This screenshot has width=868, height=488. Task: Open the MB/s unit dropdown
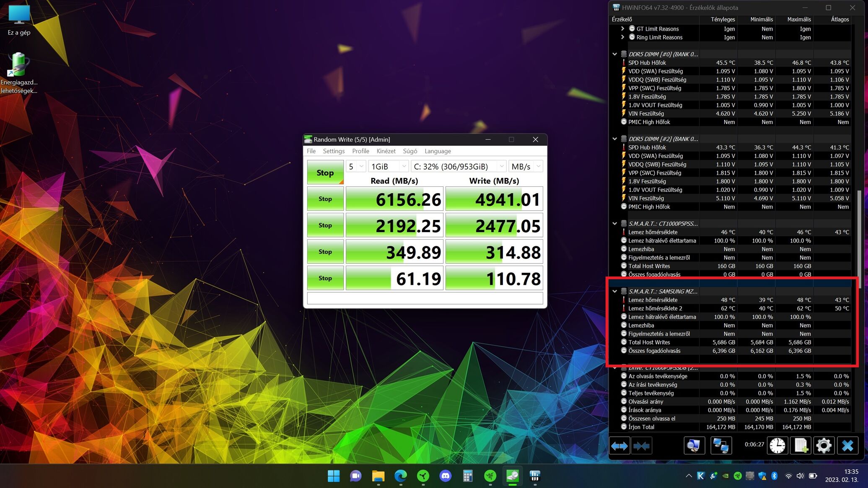pyautogui.click(x=526, y=166)
